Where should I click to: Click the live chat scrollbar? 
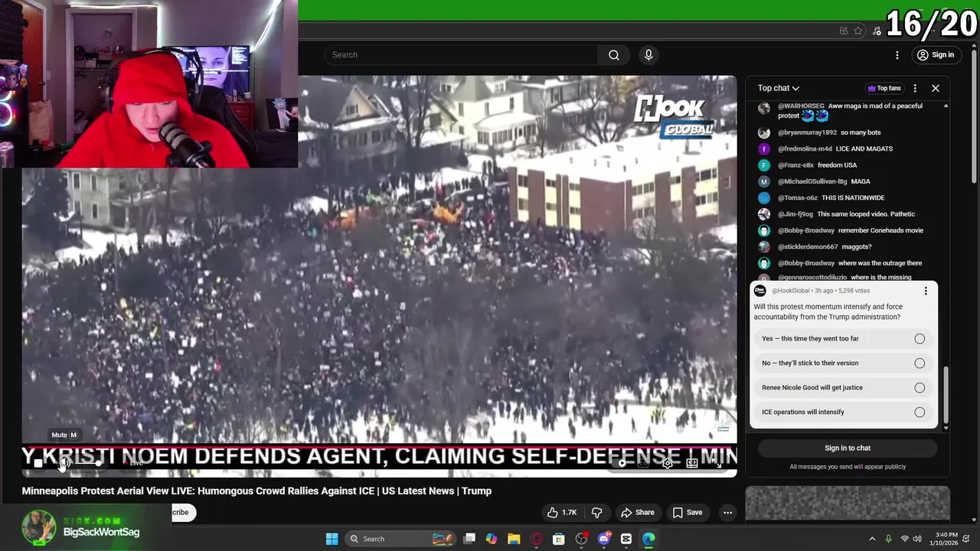(946, 394)
